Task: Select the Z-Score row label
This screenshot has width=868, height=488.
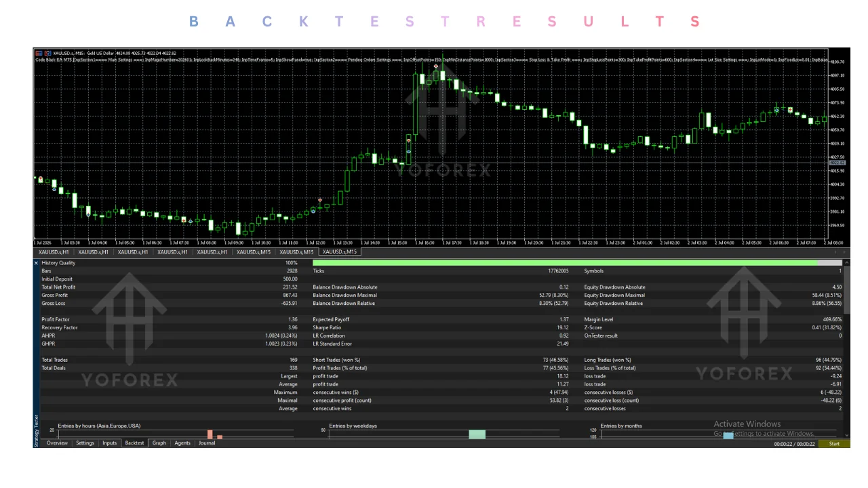Action: 594,327
